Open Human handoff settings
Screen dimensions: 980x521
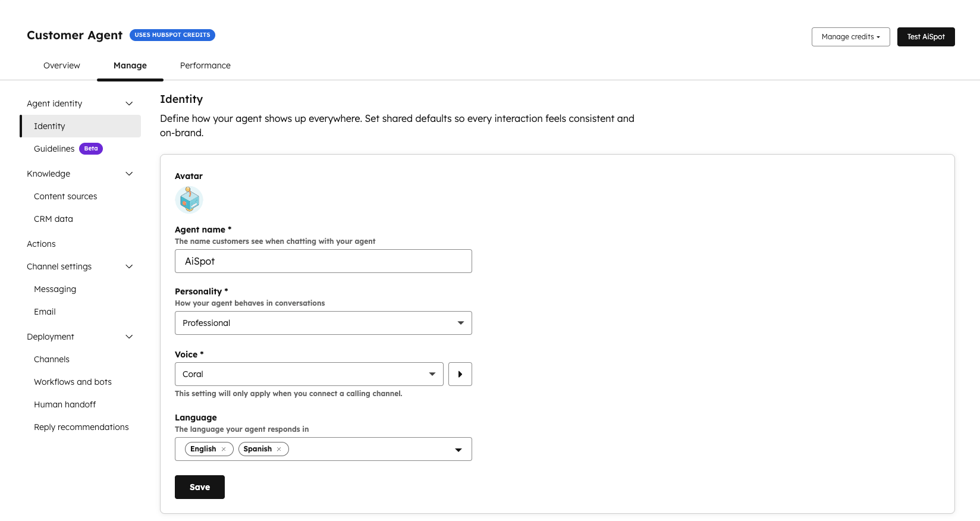coord(65,404)
